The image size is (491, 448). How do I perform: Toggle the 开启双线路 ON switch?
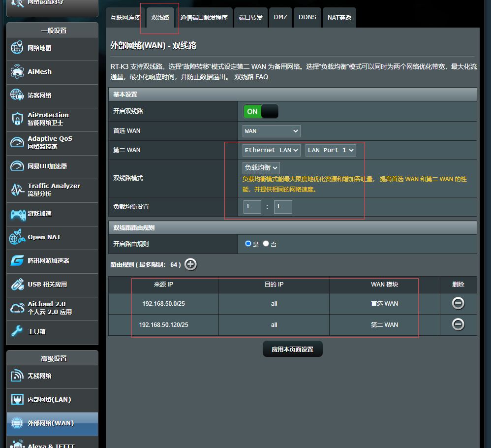tap(261, 111)
